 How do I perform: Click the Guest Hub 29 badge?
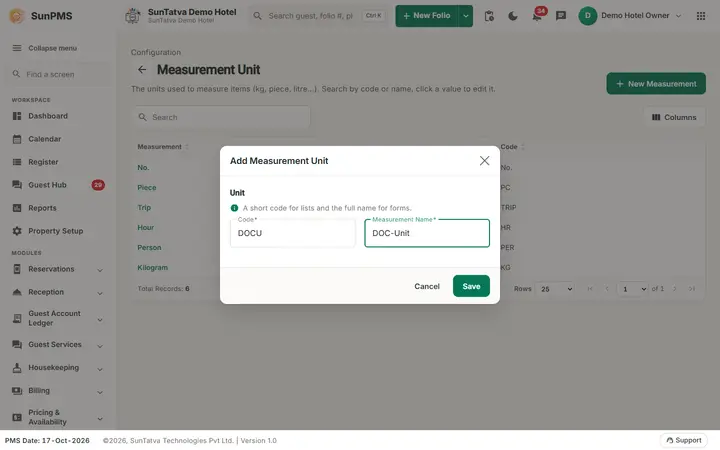[x=98, y=185]
